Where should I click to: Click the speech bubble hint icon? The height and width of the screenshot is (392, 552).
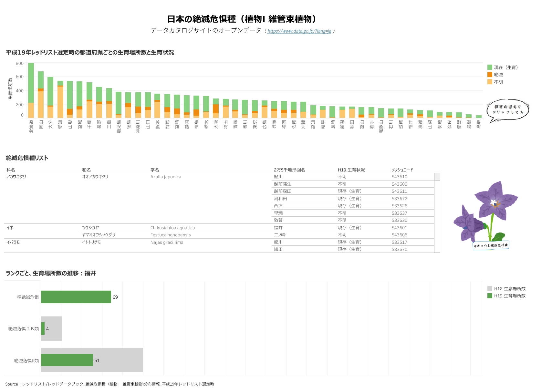[507, 110]
